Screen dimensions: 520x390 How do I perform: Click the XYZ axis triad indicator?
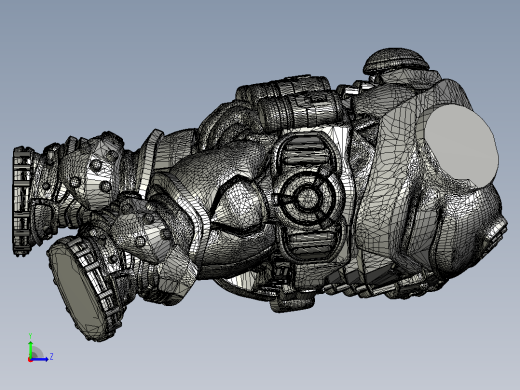pos(40,348)
